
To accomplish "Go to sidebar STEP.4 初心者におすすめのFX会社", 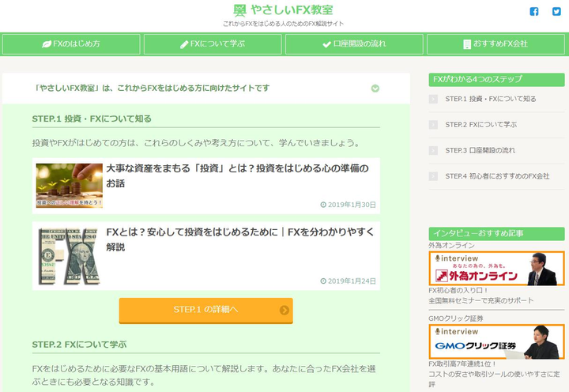I will (497, 176).
